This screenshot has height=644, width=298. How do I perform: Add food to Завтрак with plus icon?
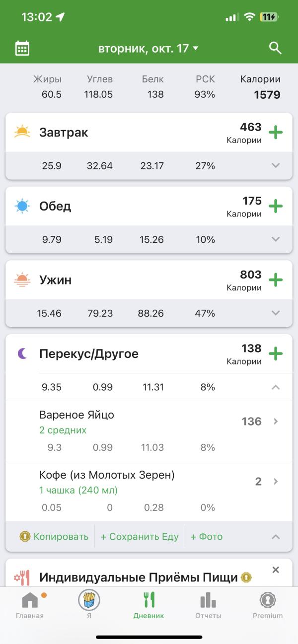click(276, 133)
